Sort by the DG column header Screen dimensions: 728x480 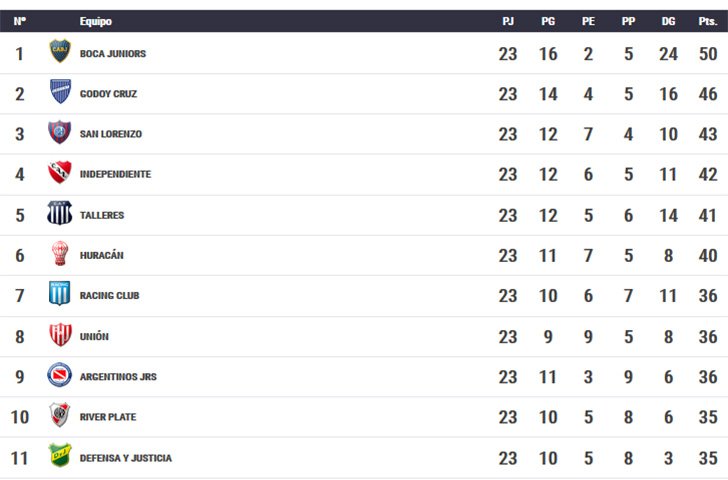(x=668, y=21)
